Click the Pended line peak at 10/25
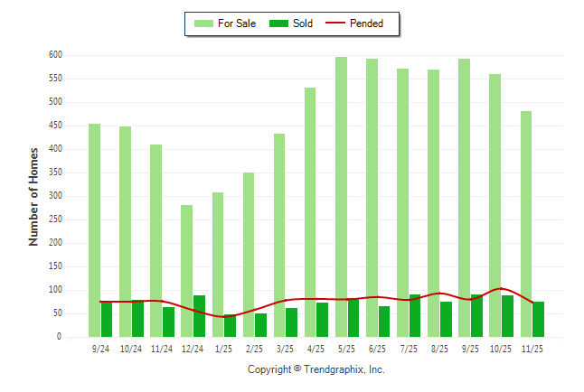The width and height of the screenshot is (584, 392). pyautogui.click(x=500, y=289)
